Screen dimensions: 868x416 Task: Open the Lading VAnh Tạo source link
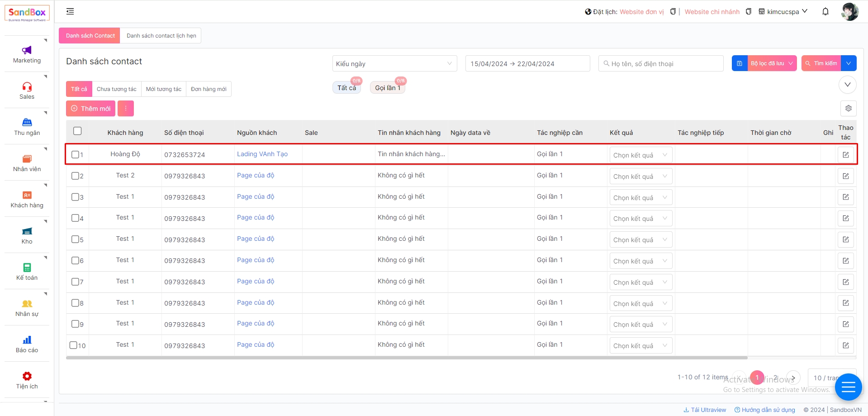262,154
